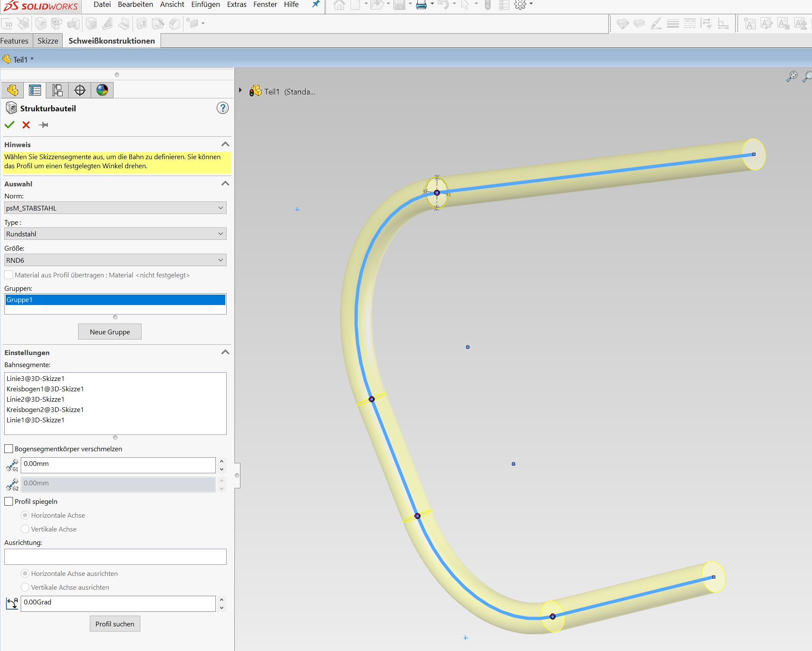
Task: Cancel Strukturbauteil with red X
Action: click(x=26, y=125)
